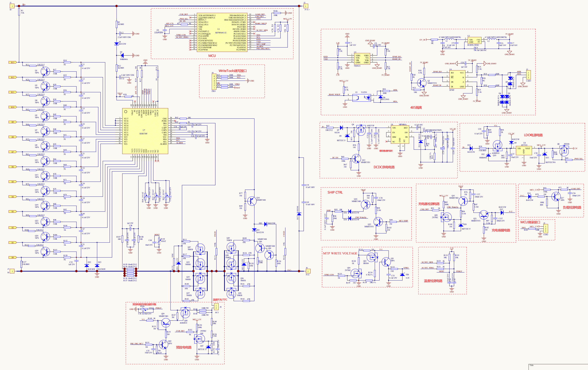The height and width of the screenshot is (370, 588).
Task: Select the Q31 NPN transistor
Action: pos(386,262)
